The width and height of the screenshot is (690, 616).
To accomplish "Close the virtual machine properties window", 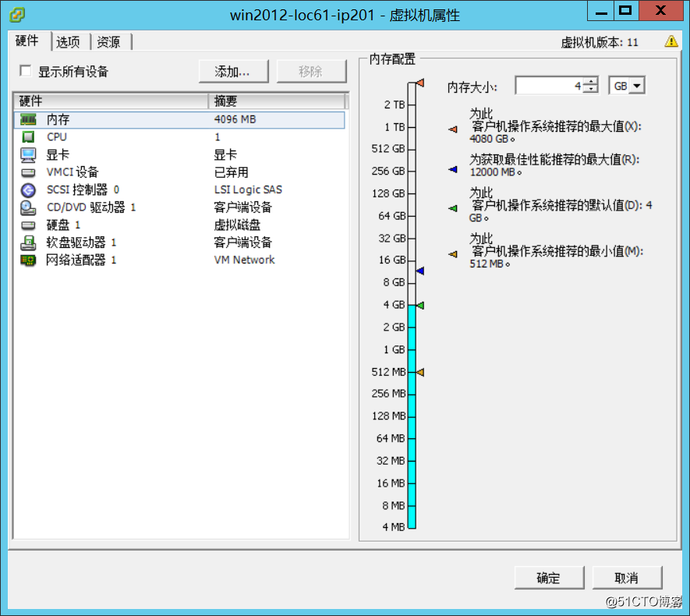I will (660, 11).
